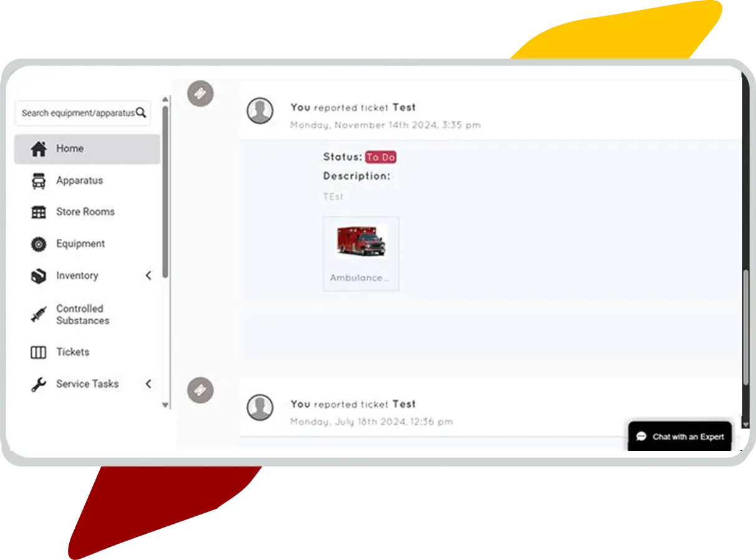Click the red To Do status badge
Viewport: 756px width, 560px height.
381,157
